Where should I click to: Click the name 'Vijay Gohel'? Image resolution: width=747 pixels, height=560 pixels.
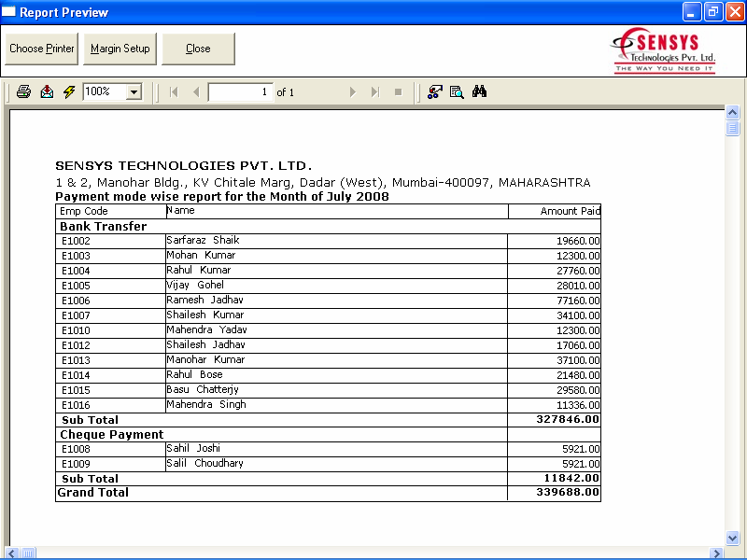point(195,285)
